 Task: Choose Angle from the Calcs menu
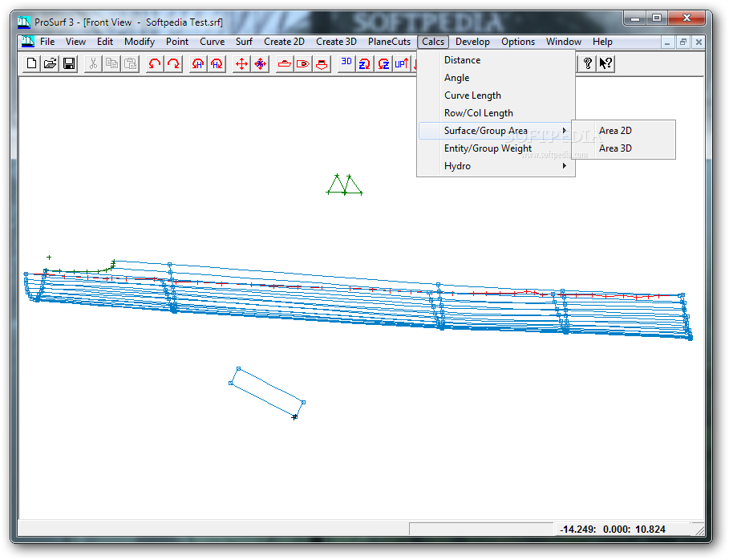tap(496, 78)
